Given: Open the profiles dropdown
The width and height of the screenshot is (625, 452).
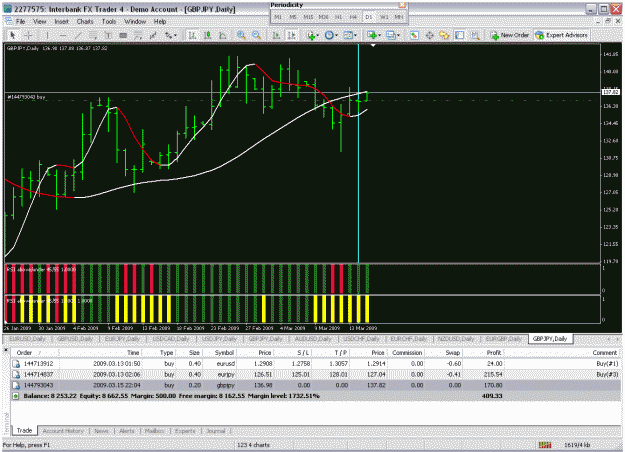Looking at the screenshot, I should coord(393,35).
